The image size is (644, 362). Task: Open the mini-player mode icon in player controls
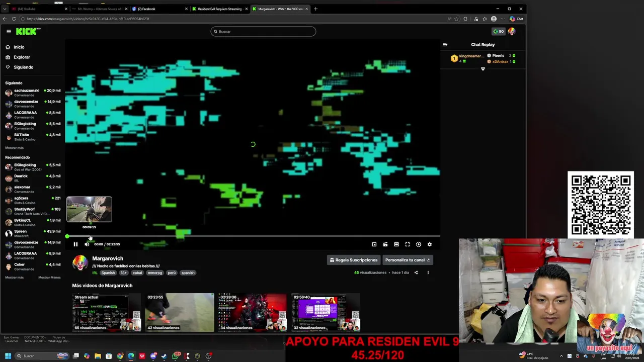point(374,244)
